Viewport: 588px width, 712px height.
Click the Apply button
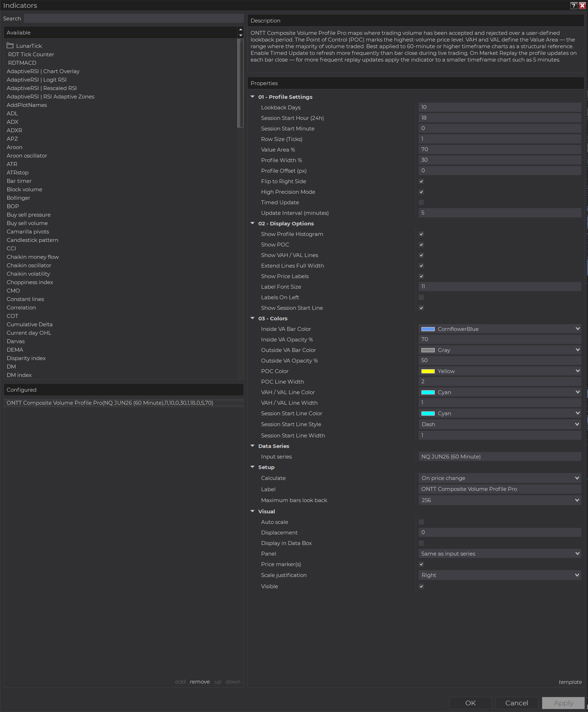point(563,703)
